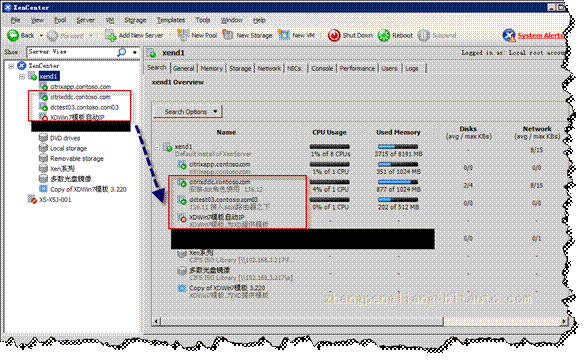Switch to the Storage tab
Viewport: 588px width, 361px height.
(x=240, y=69)
